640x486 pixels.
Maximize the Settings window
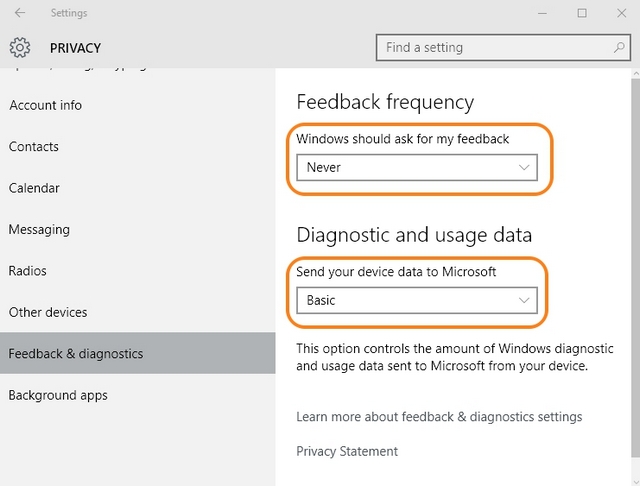pyautogui.click(x=582, y=13)
